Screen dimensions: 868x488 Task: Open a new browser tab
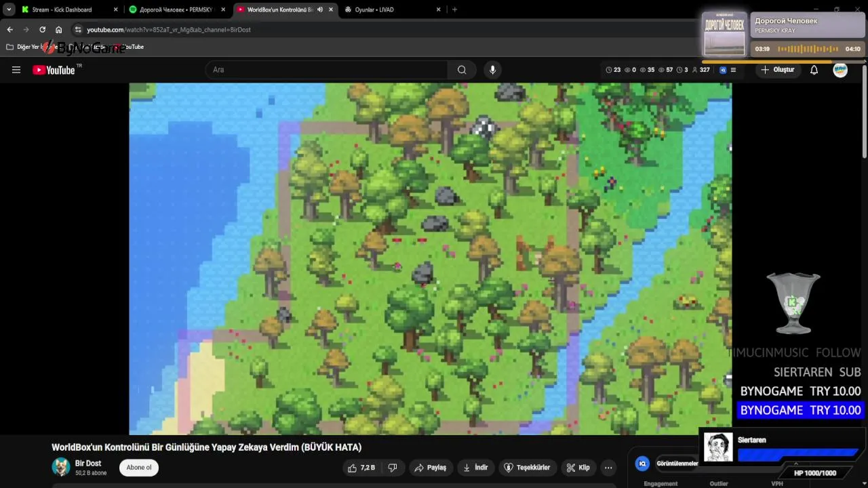pos(454,9)
